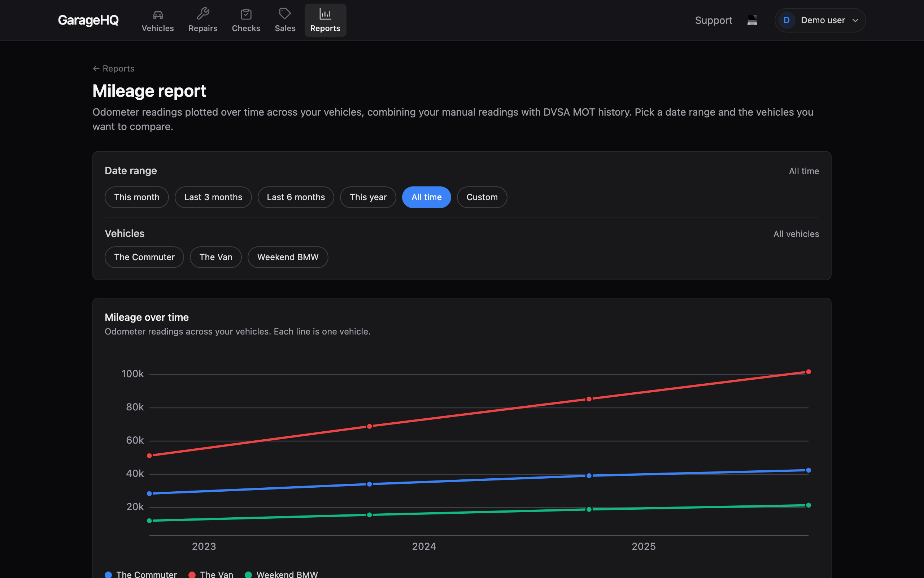This screenshot has width=924, height=578.
Task: Click the 'All vehicles' summary text
Action: 796,234
